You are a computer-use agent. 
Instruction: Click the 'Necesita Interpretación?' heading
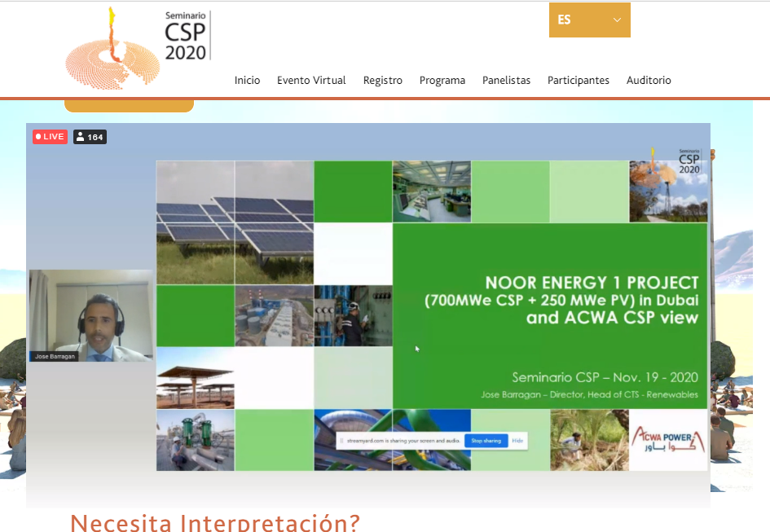point(215,522)
